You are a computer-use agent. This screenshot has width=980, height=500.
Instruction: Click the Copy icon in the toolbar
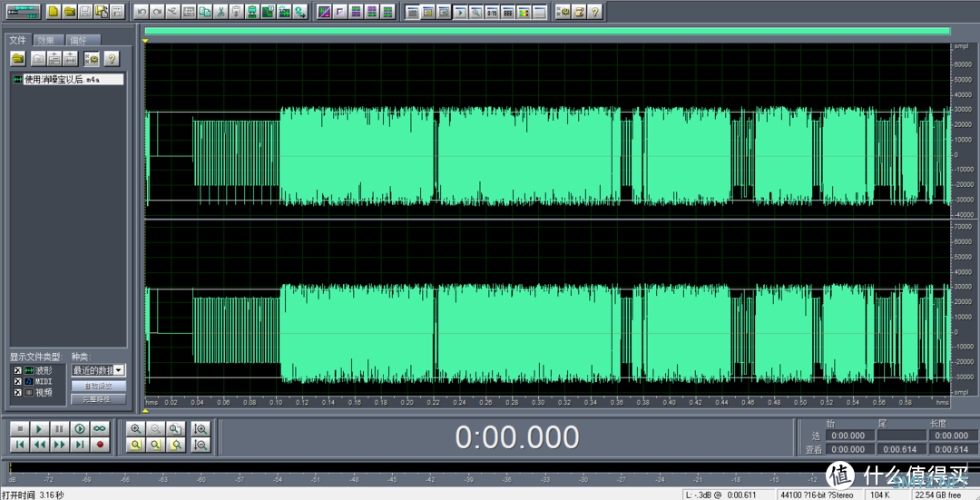tap(204, 11)
